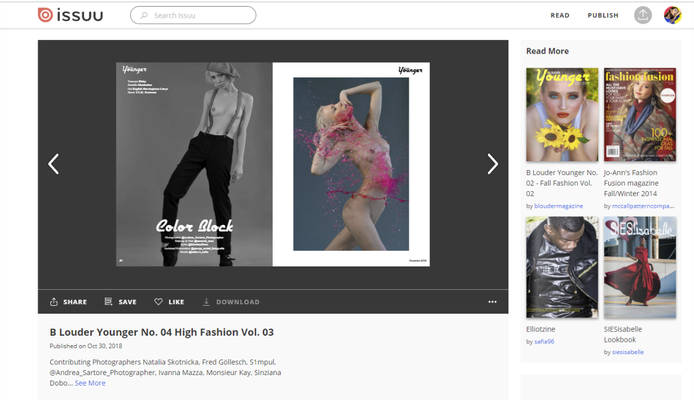
Task: Open B Louder Younger No. 02 thumbnail
Action: (x=562, y=115)
